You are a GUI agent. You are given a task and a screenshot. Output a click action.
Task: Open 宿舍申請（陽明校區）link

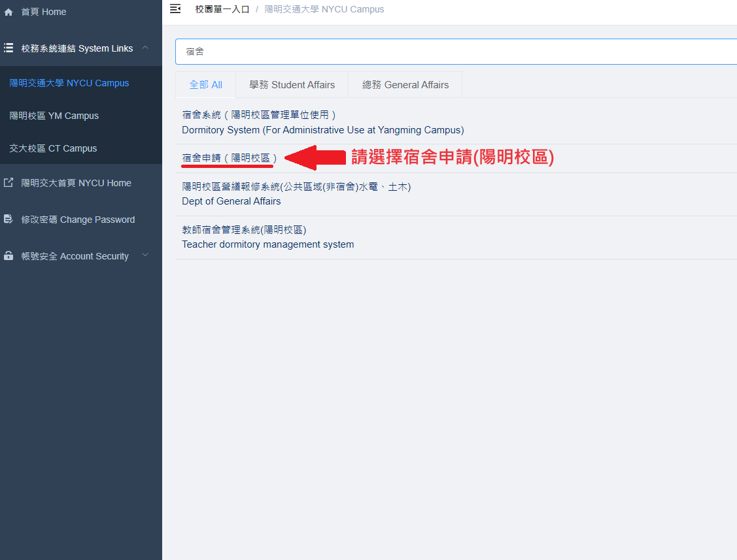(x=230, y=158)
